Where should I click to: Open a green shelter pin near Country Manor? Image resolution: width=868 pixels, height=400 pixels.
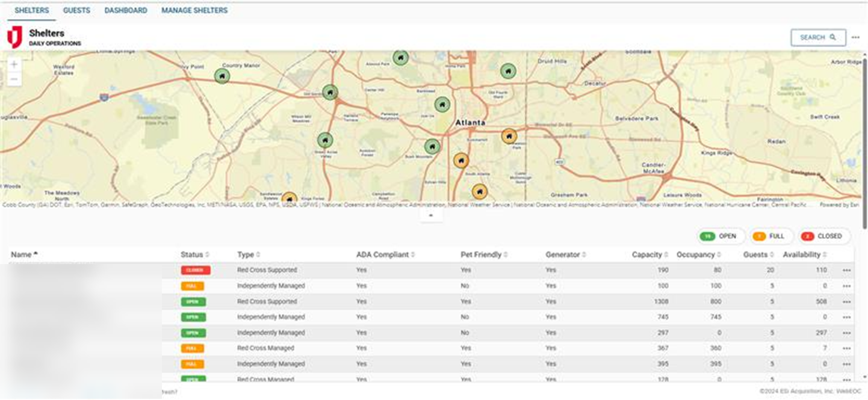223,75
